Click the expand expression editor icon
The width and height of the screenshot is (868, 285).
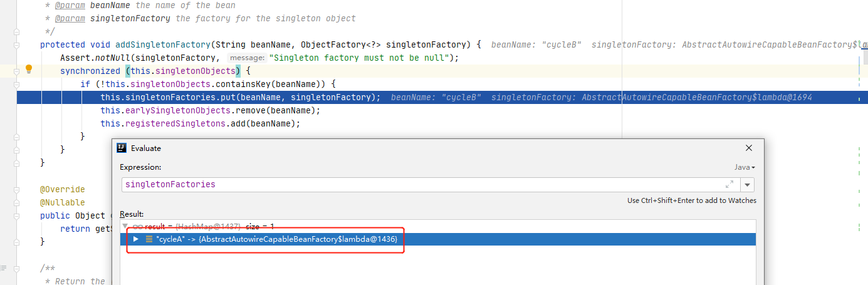(x=729, y=185)
